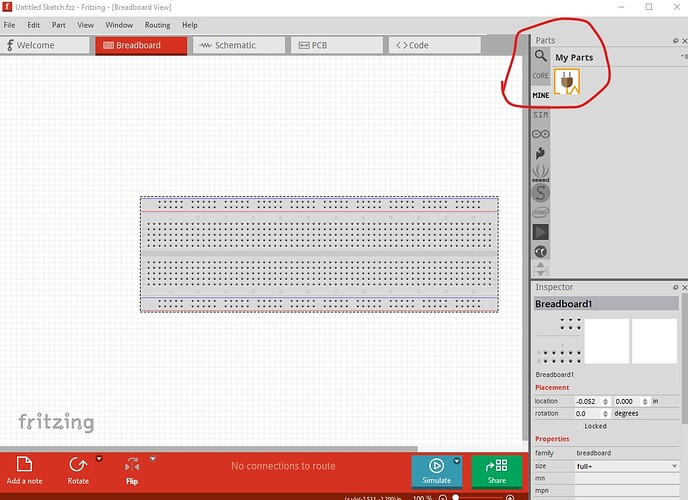Open the Seeed Studio parts bin
This screenshot has height=500, width=688.
pos(540,173)
